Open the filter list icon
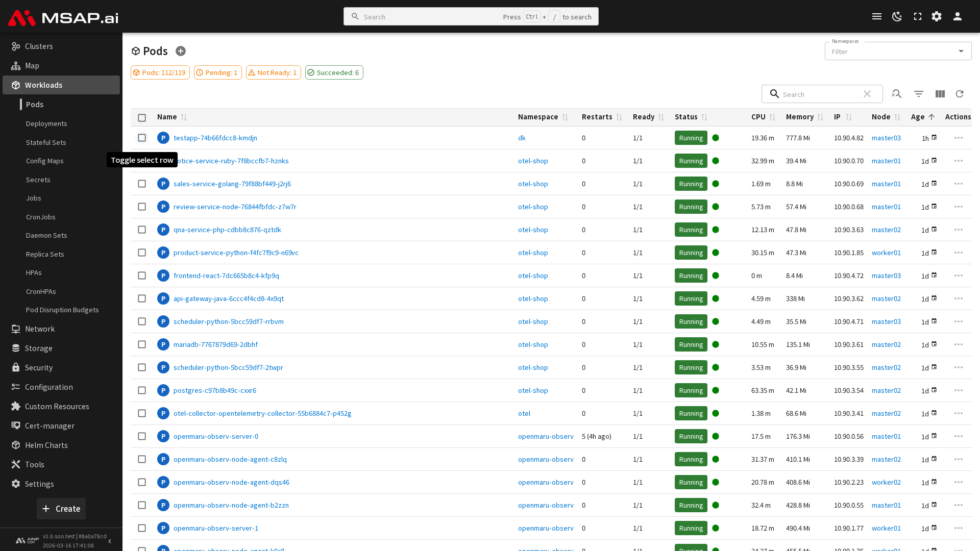The width and height of the screenshot is (980, 551). pyautogui.click(x=918, y=94)
